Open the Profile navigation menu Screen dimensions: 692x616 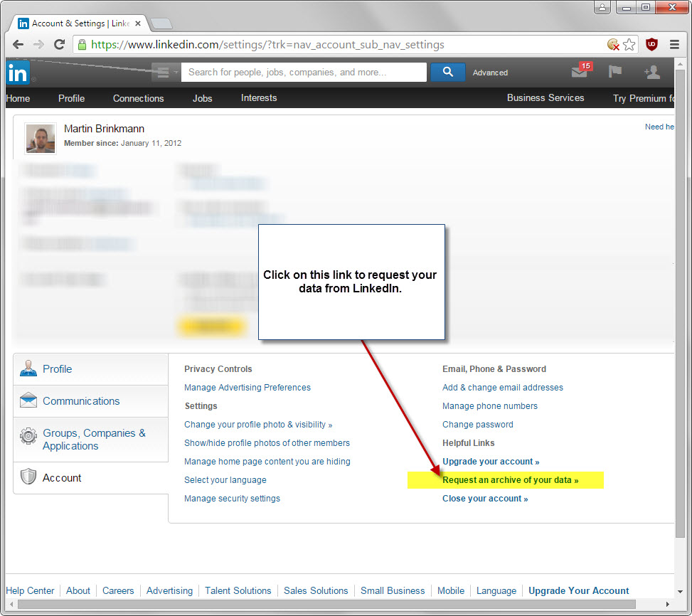click(x=72, y=98)
